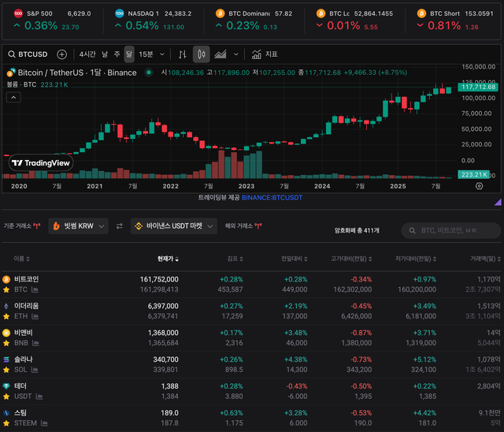Screen dimensions: 504x432
Task: Click the 117,712.68 price label on axis
Action: 478,87
